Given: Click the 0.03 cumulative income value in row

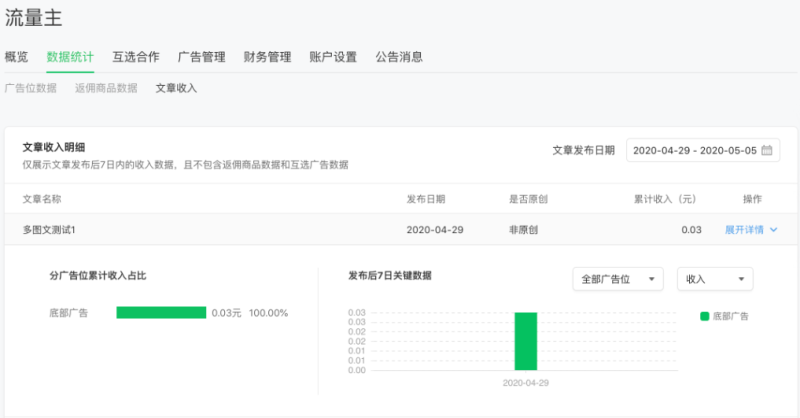Looking at the screenshot, I should point(691,230).
